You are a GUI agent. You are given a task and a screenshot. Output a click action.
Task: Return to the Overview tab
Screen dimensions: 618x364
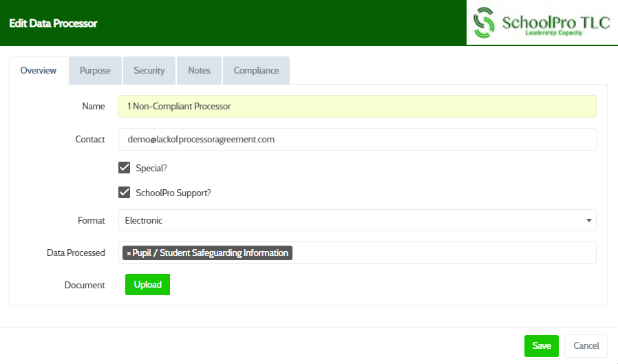tap(39, 70)
